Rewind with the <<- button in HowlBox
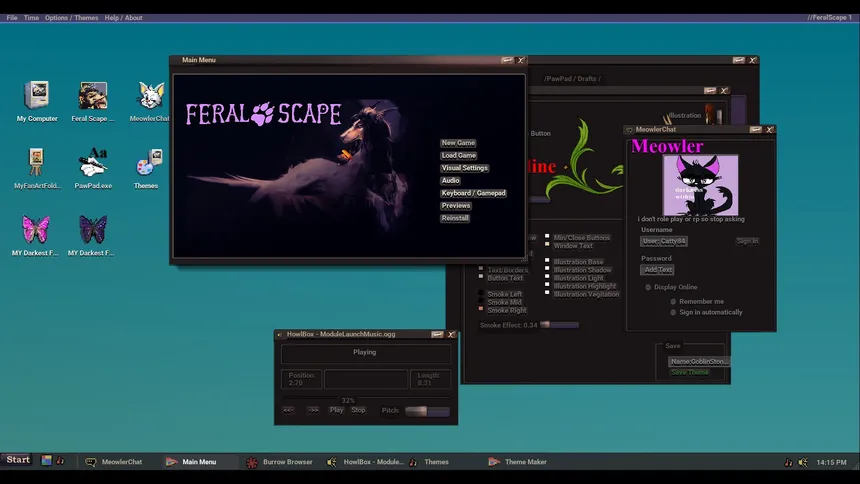 288,410
